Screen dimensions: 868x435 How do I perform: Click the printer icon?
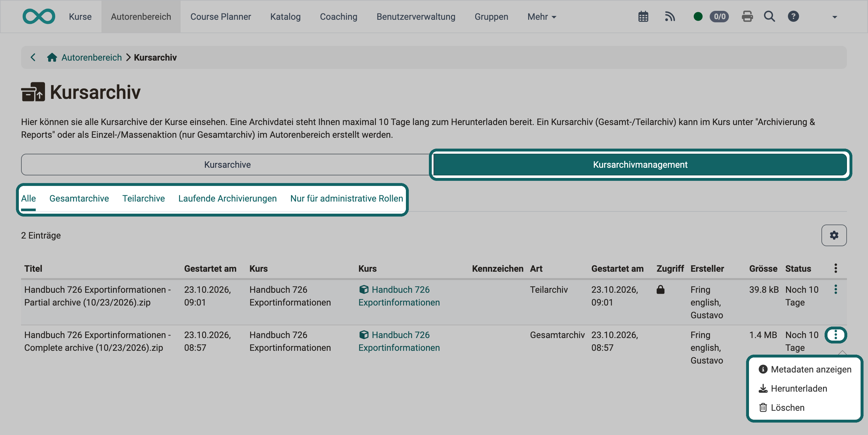(747, 17)
